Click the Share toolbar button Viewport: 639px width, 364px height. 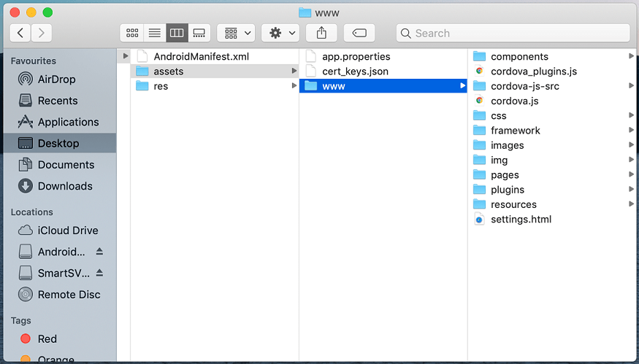(x=321, y=33)
